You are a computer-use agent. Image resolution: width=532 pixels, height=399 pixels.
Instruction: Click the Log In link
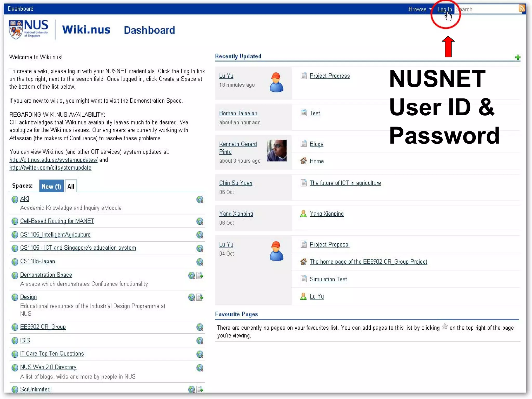(x=444, y=9)
